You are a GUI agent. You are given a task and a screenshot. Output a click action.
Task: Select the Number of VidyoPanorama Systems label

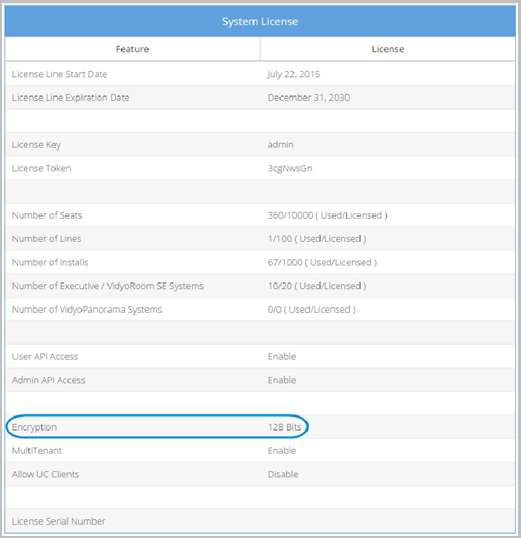pos(87,309)
